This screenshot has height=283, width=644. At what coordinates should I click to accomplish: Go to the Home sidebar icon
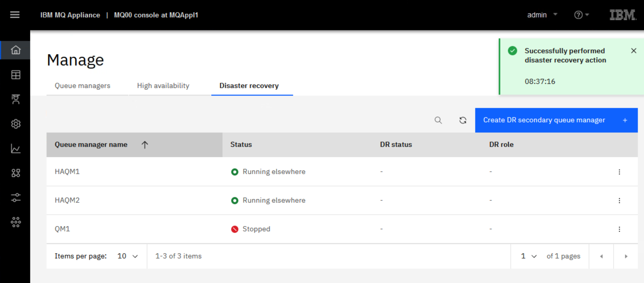coord(16,50)
